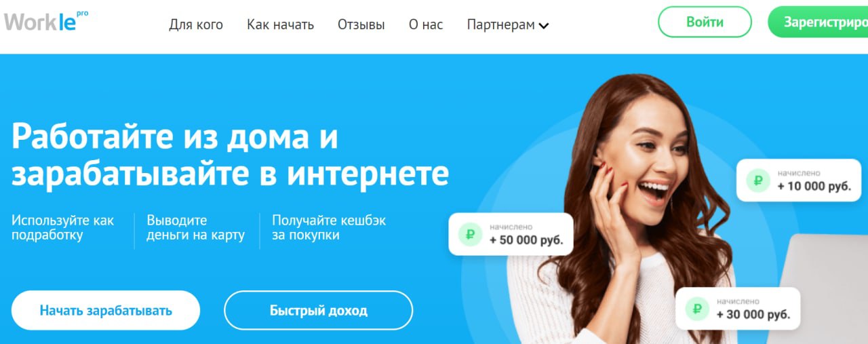Click the Workle pro logo
Image resolution: width=868 pixels, height=344 pixels.
click(x=46, y=22)
